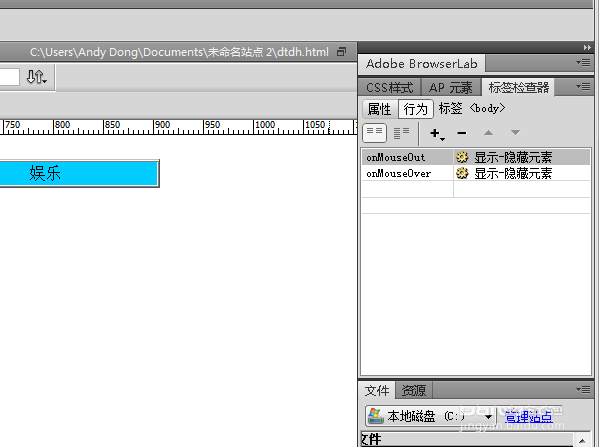
Task: Click the add behavior plus icon
Action: [436, 133]
